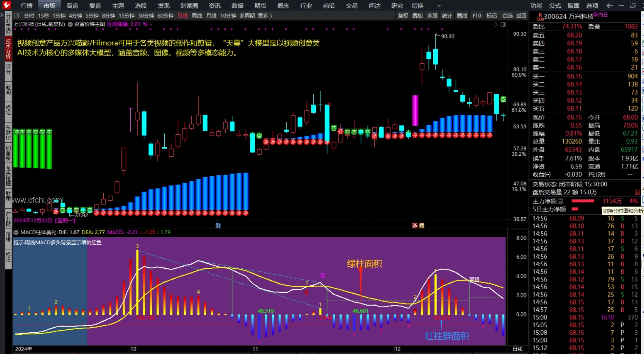Click the 90.30 high price label
The image size is (644, 354).
[x=448, y=36]
